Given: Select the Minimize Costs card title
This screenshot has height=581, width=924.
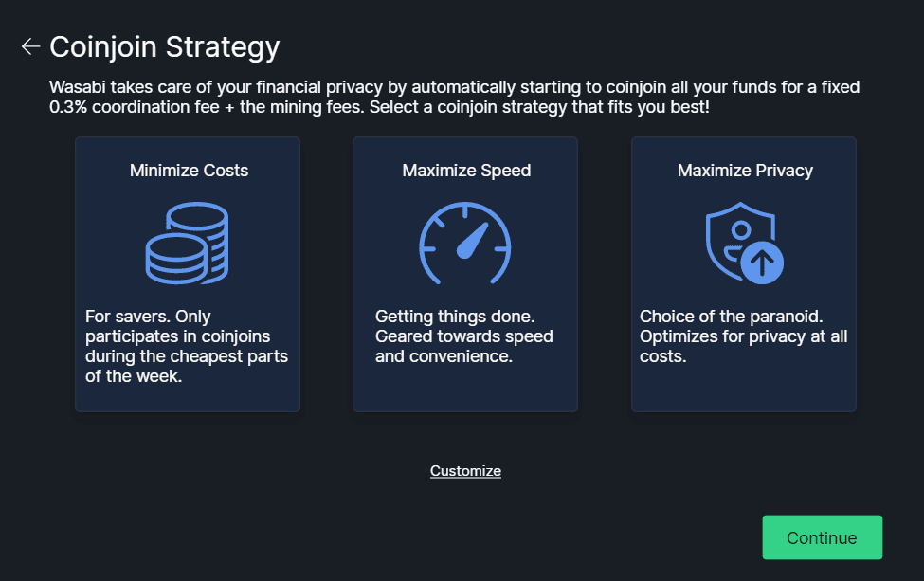Looking at the screenshot, I should tap(189, 171).
